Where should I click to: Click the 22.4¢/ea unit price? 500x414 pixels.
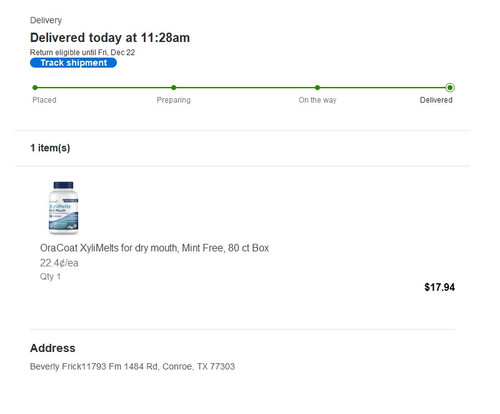pyautogui.click(x=59, y=263)
